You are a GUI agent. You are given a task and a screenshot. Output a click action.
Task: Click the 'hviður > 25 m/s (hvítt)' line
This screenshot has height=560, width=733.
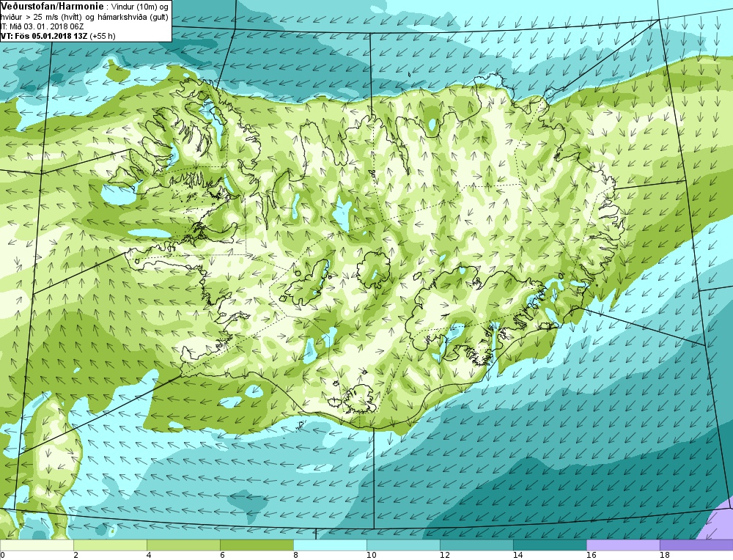pyautogui.click(x=42, y=18)
